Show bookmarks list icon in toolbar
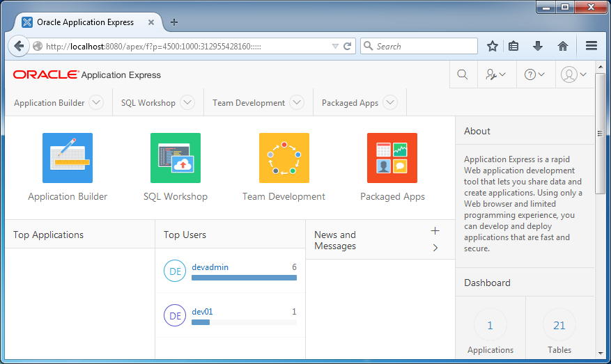Image resolution: width=611 pixels, height=364 pixels. (x=513, y=47)
